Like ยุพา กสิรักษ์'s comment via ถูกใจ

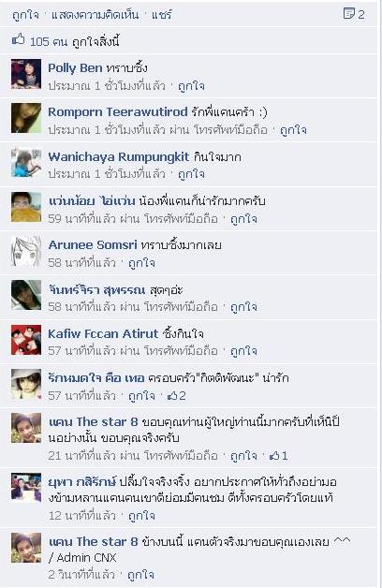(141, 516)
